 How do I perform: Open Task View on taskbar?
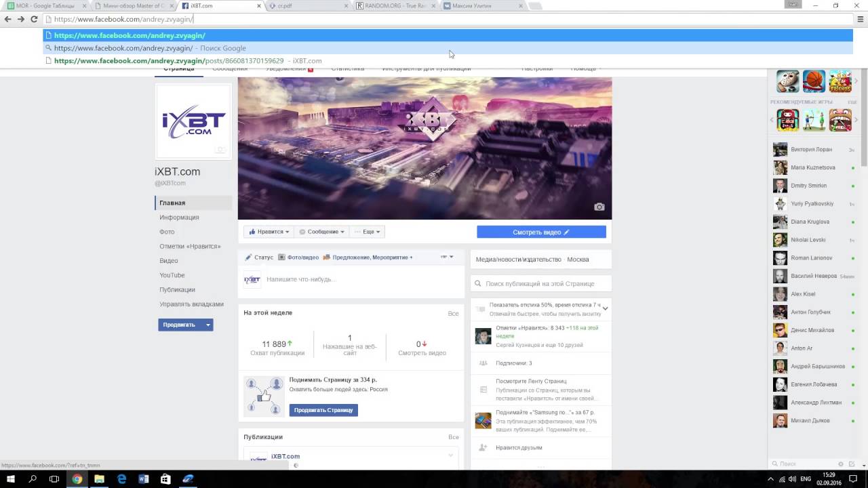tap(54, 479)
